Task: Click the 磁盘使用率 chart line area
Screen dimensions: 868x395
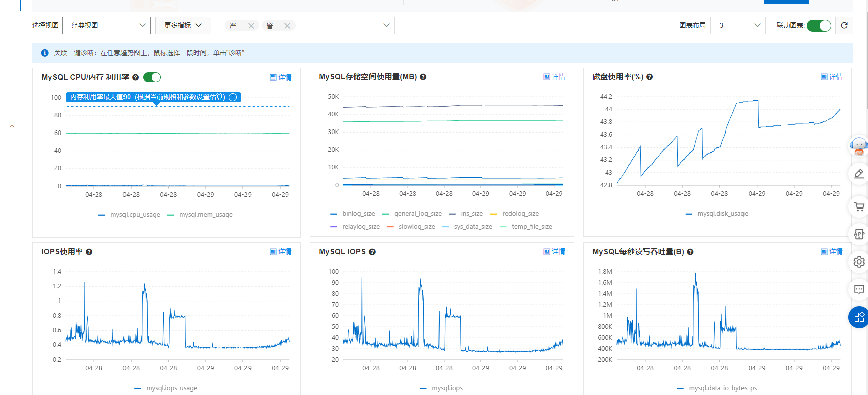Action: 728,141
